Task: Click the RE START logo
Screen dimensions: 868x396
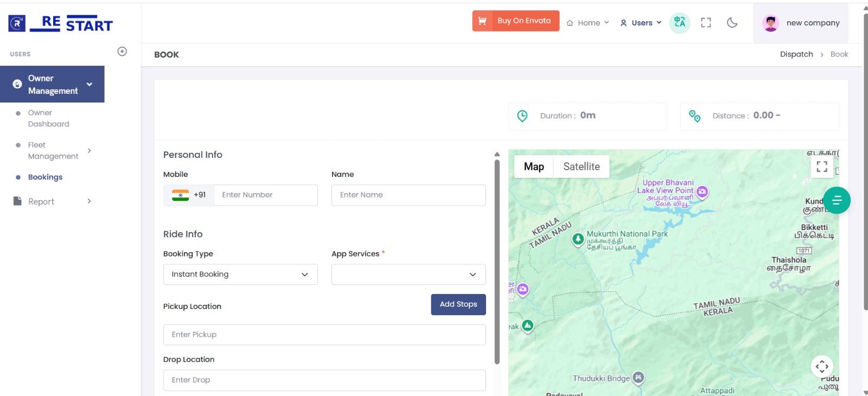Action: 61,23
